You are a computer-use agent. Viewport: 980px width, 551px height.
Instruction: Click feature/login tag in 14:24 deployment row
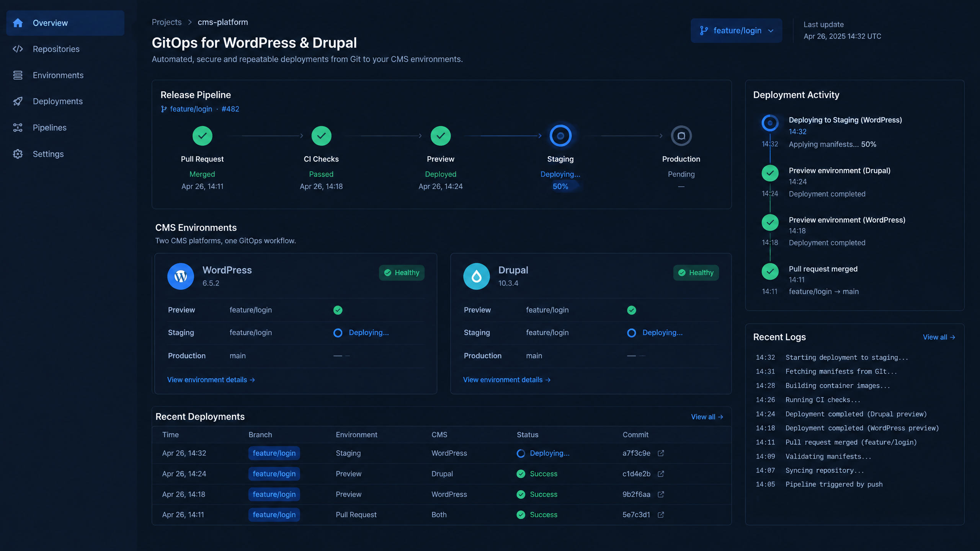click(x=274, y=474)
